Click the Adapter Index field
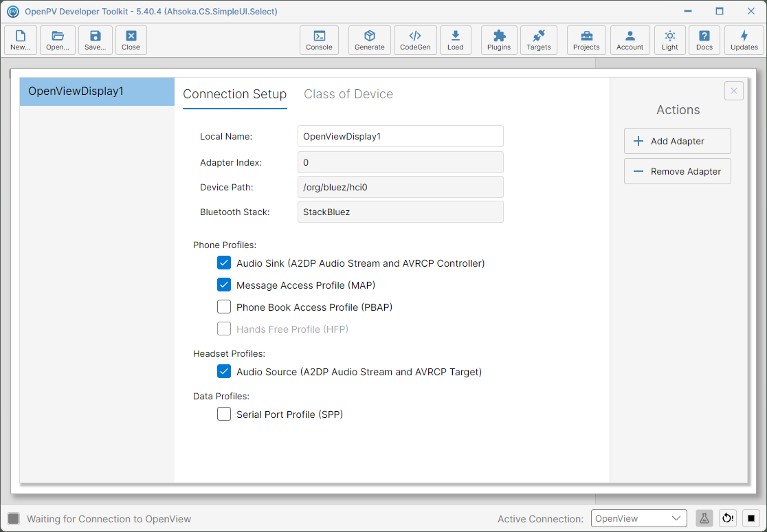767x532 pixels. click(x=401, y=162)
